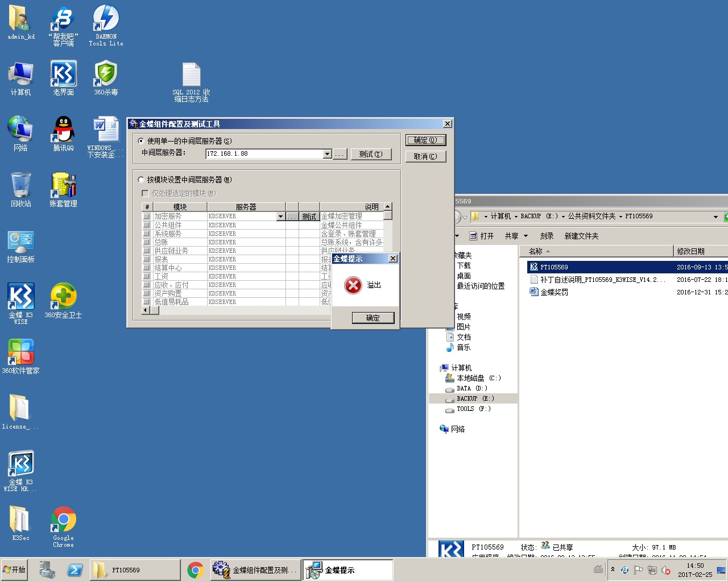The height and width of the screenshot is (582, 728).
Task: Select the K3Sec folder desktop icon
Action: [x=20, y=523]
